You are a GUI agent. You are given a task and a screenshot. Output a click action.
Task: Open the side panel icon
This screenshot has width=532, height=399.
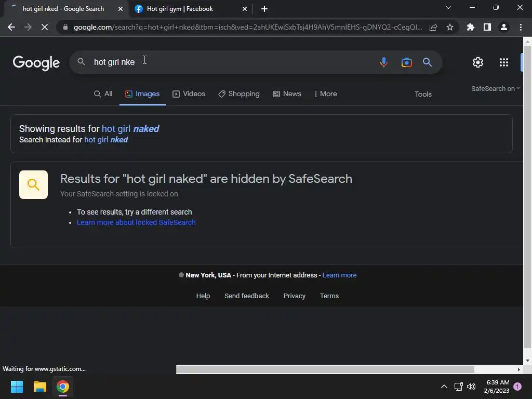pos(487,27)
